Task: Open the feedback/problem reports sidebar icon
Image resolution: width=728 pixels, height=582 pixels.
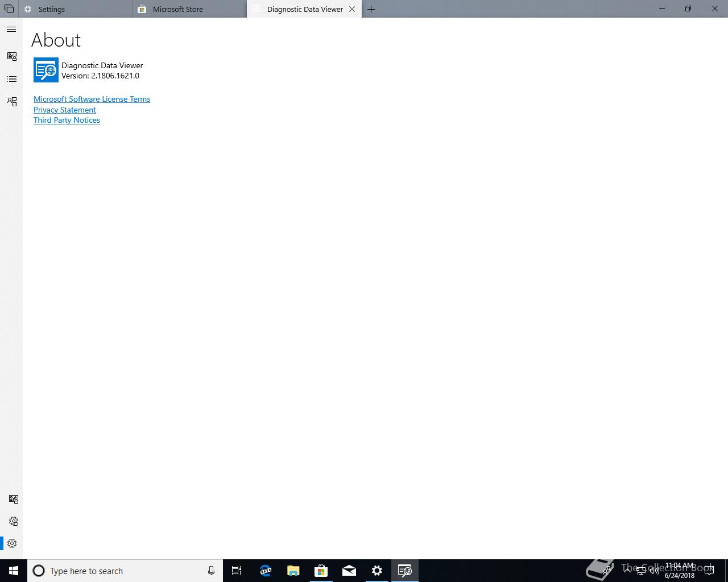Action: pos(11,101)
